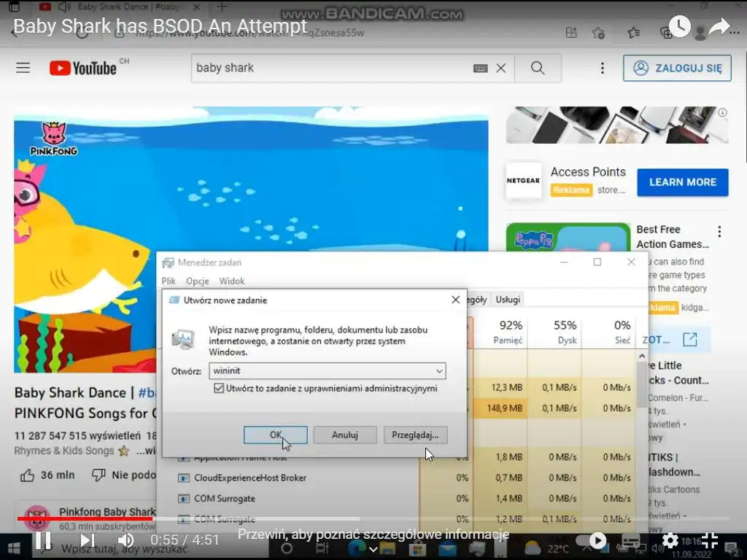Open the Windows Start button
This screenshot has height=560, width=747.
[14, 548]
